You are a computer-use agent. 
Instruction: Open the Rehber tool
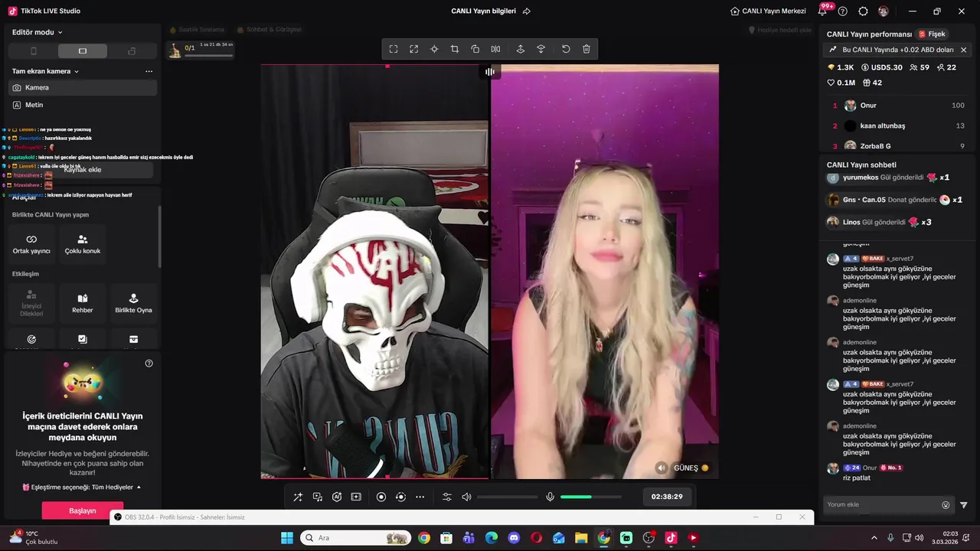[x=83, y=303]
